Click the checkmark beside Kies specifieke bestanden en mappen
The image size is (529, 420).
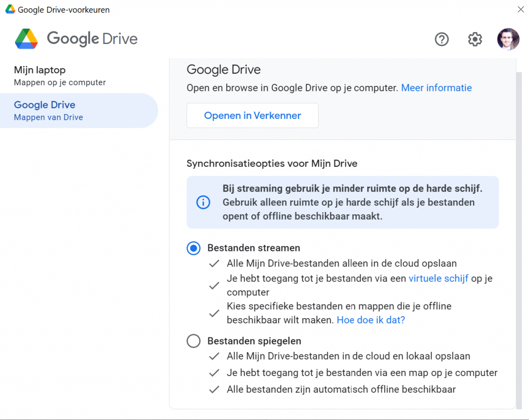(x=214, y=314)
